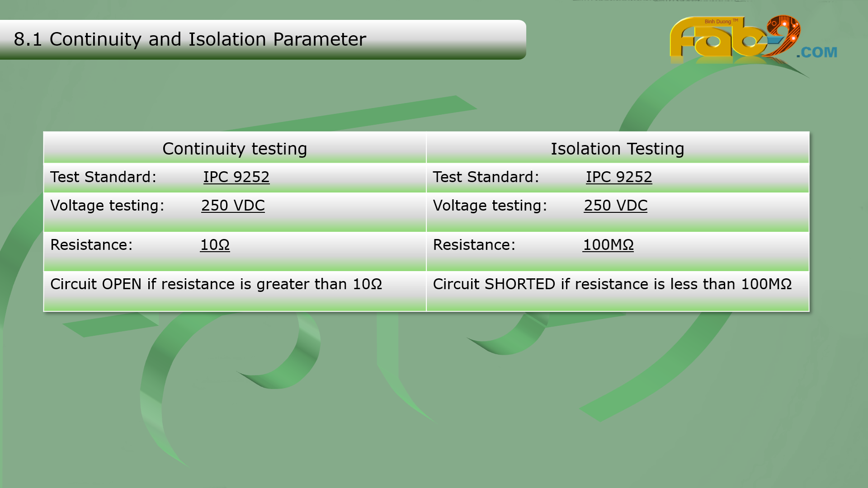
Task: Open the IPC 9252 link under Isolation Testing
Action: 619,177
